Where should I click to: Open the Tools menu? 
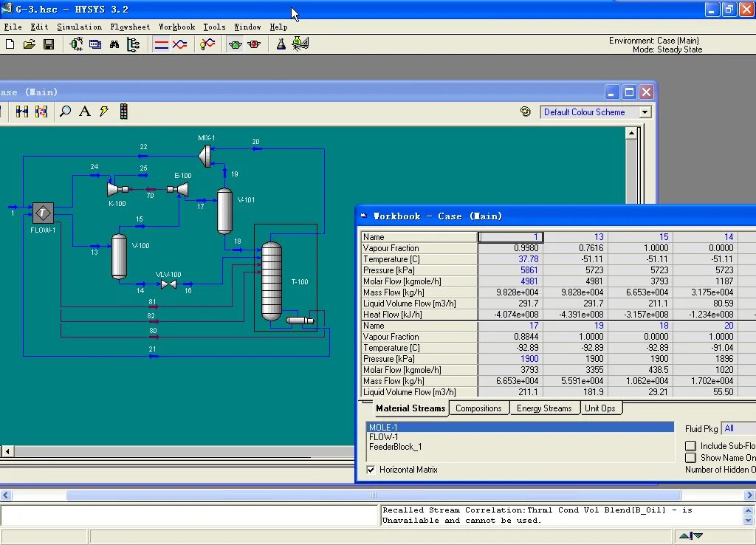pos(214,27)
